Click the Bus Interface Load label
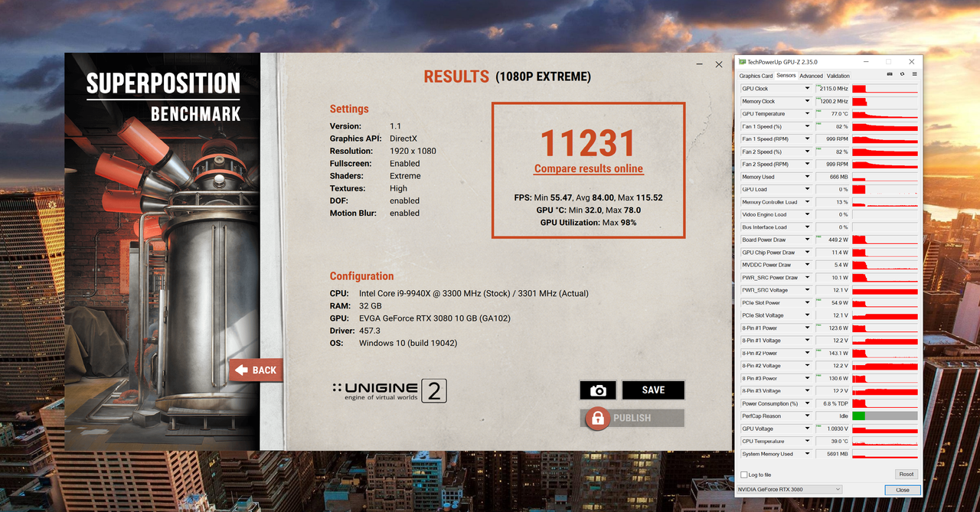 (764, 227)
